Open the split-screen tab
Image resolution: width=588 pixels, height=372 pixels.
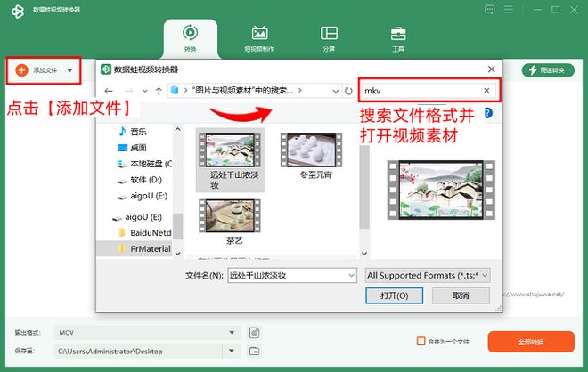click(x=329, y=38)
